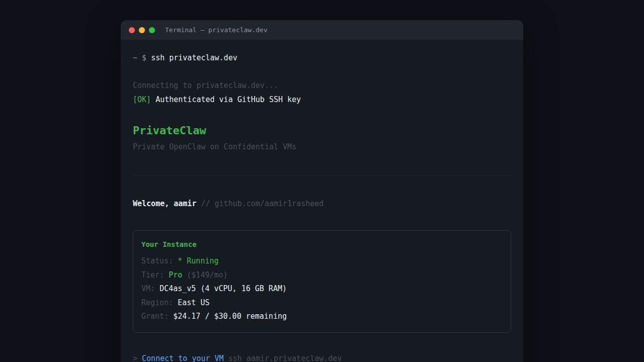Click the 'Pro' tier value

[x=176, y=275]
